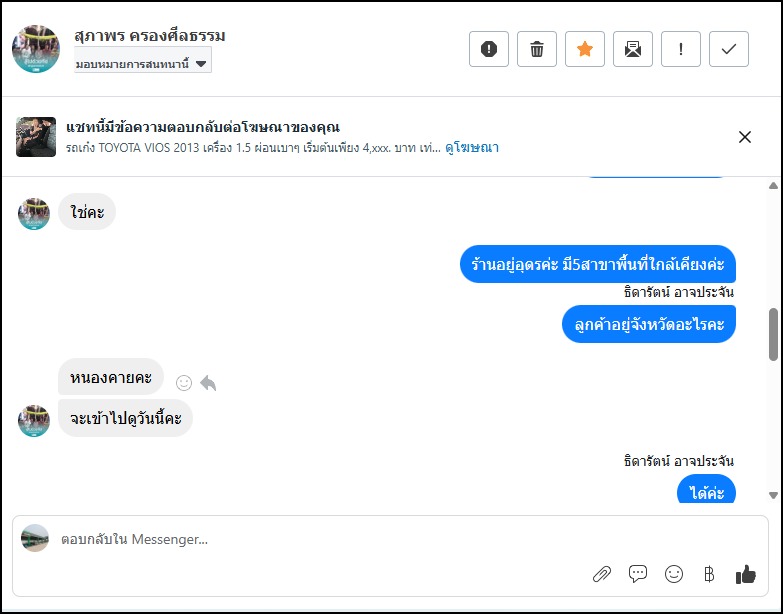
Task: Close the ad reply notice banner
Action: point(744,137)
